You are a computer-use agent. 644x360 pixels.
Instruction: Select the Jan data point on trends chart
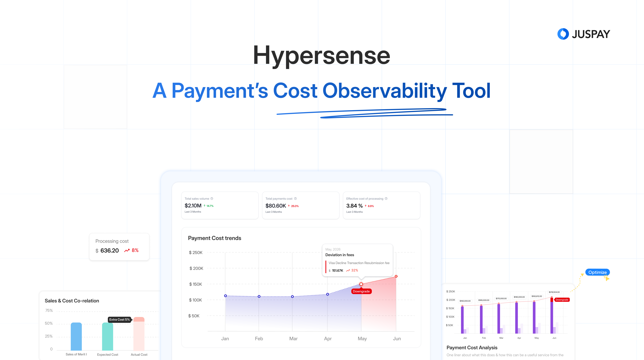click(x=226, y=296)
